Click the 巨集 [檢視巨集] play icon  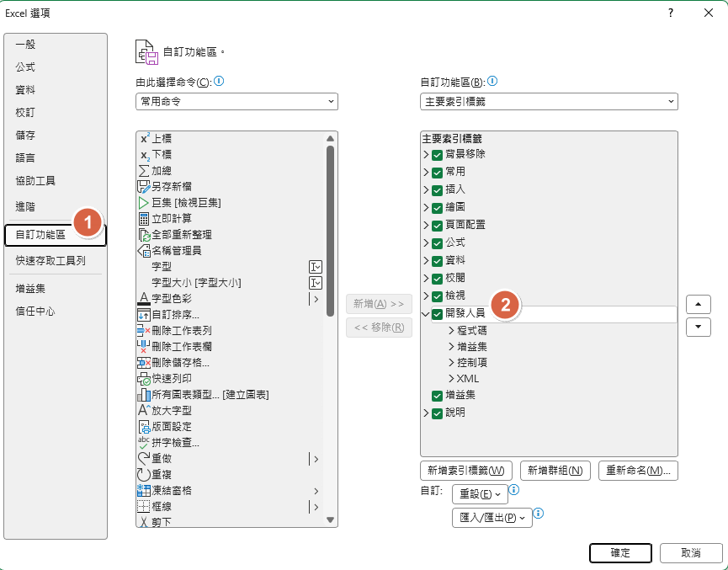(143, 203)
